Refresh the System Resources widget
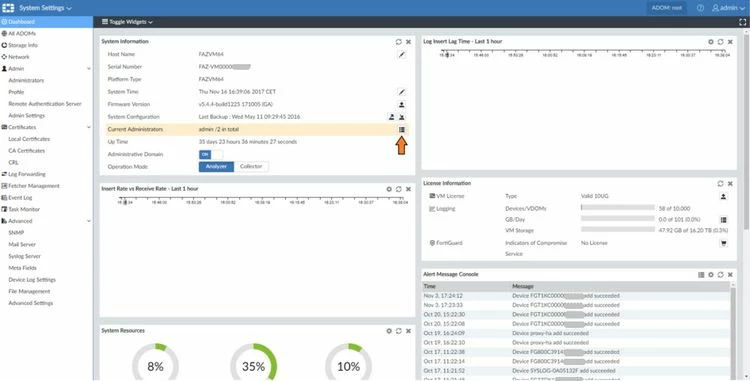This screenshot has width=750, height=381. point(398,331)
